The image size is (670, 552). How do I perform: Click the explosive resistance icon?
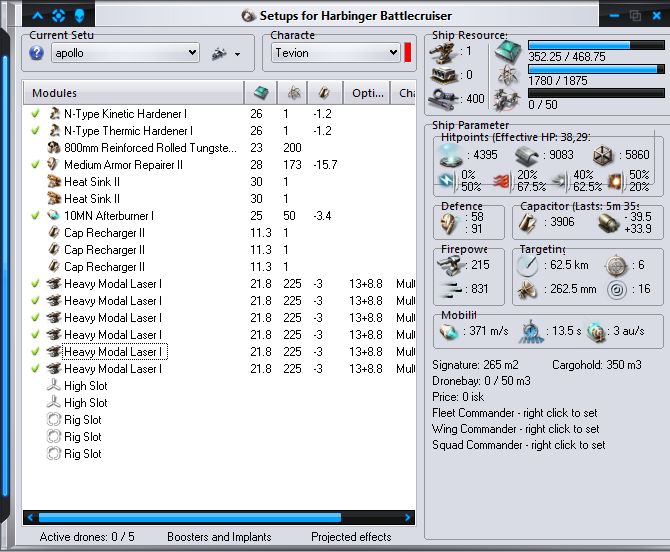[615, 181]
